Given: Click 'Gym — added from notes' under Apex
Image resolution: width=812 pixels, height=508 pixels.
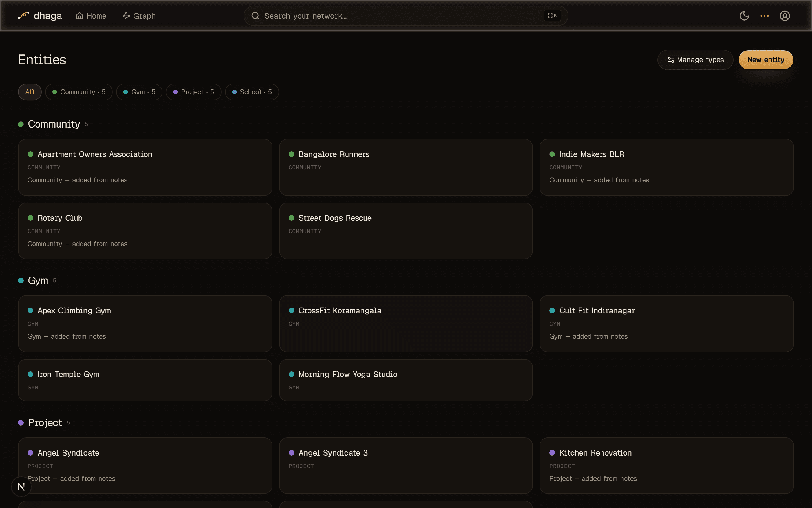Looking at the screenshot, I should click(x=67, y=336).
